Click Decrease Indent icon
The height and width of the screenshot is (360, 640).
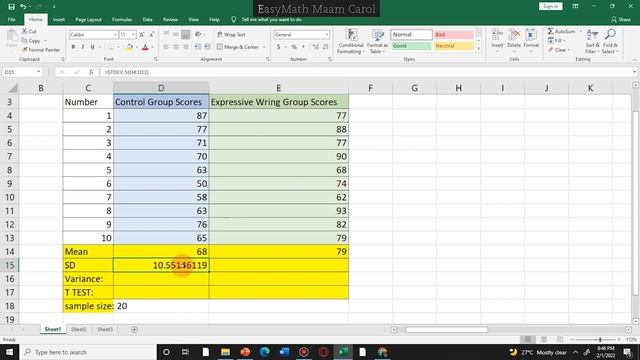[198, 47]
